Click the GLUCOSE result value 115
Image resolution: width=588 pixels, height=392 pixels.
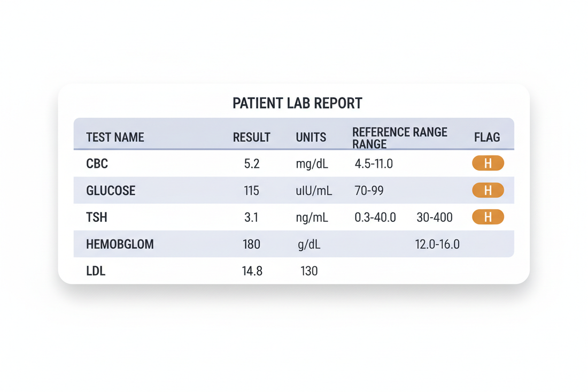coord(251,190)
